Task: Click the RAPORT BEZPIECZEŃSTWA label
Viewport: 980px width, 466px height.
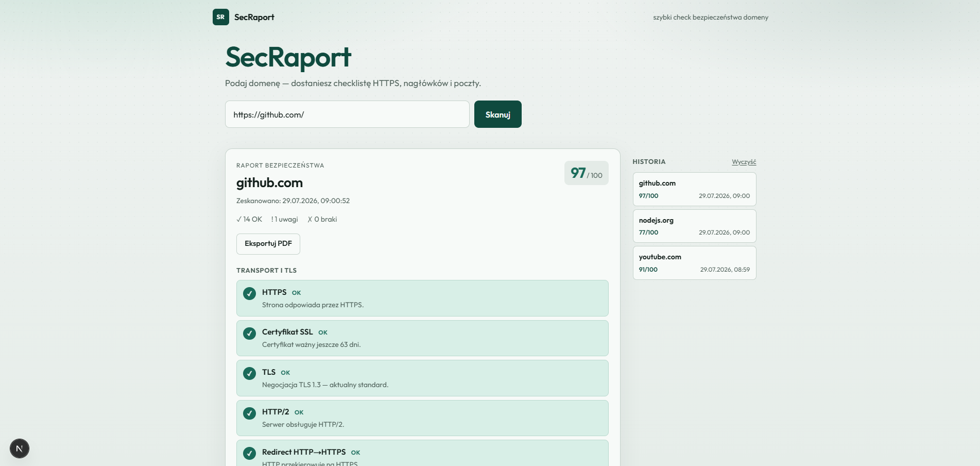Action: coord(280,165)
